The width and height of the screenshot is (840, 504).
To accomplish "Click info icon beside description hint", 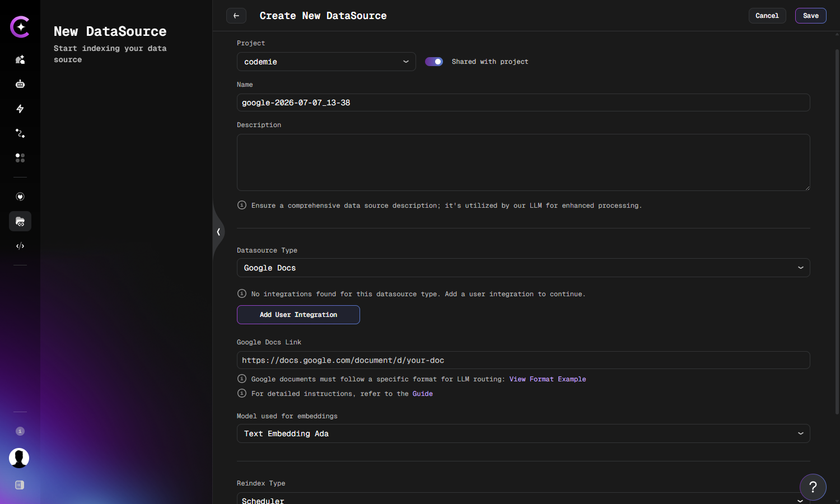I will 242,205.
